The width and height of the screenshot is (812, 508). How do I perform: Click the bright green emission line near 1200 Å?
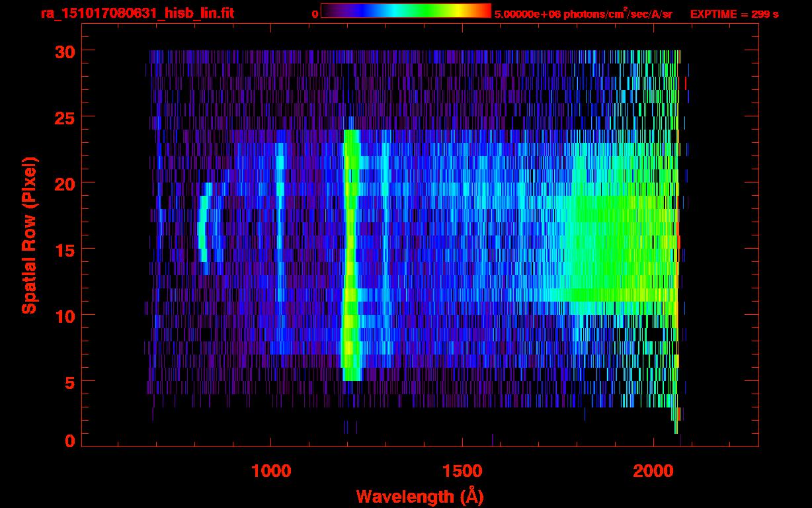coord(350,255)
